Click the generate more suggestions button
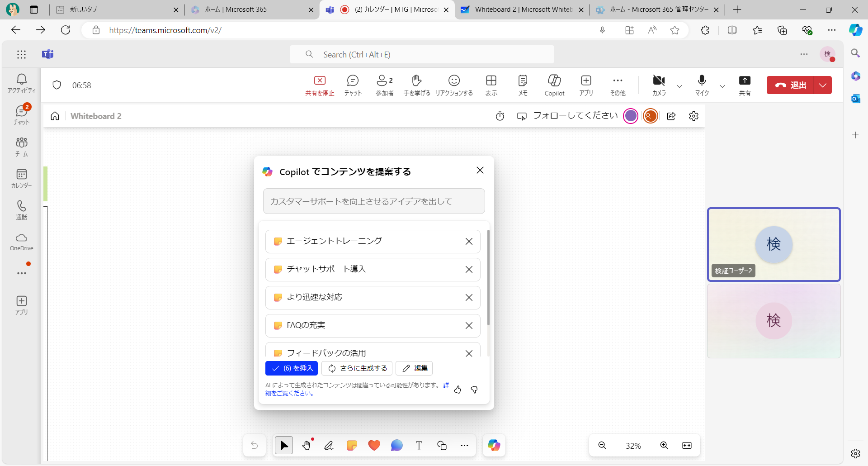 point(358,368)
